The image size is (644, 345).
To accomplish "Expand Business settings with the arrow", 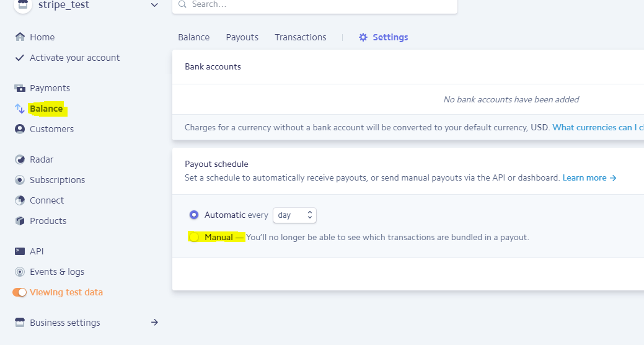I will click(154, 323).
